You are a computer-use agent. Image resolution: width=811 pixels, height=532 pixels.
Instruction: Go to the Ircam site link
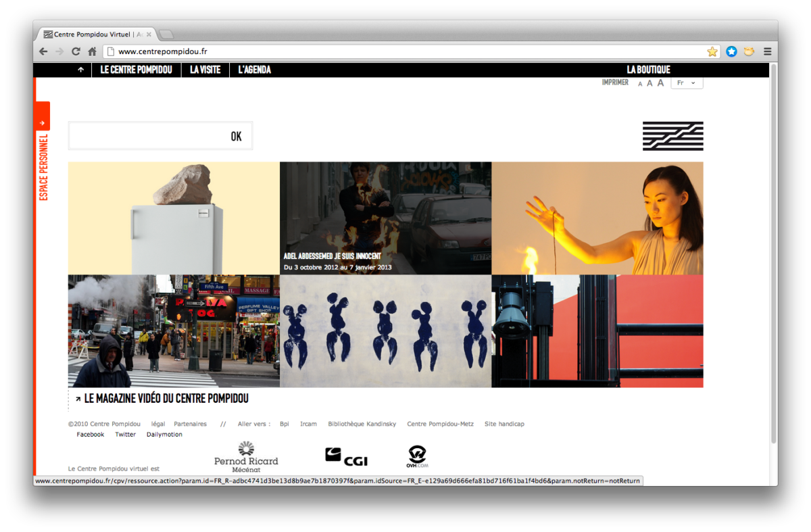308,425
